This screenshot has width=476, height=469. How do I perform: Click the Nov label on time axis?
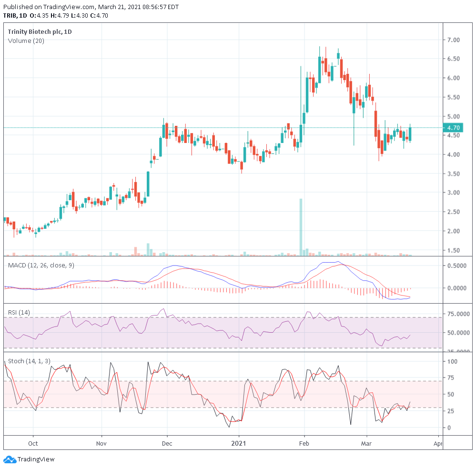click(101, 443)
